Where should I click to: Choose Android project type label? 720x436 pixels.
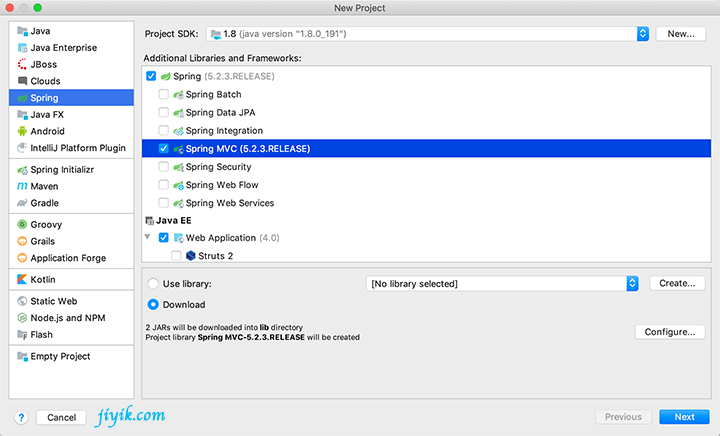click(47, 131)
